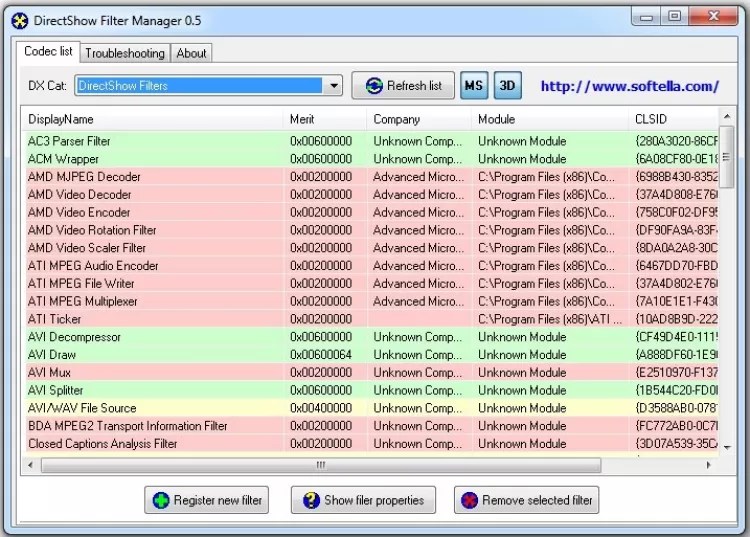This screenshot has height=537, width=750.
Task: Click the vertical scrollbar thumb
Action: coord(727,157)
